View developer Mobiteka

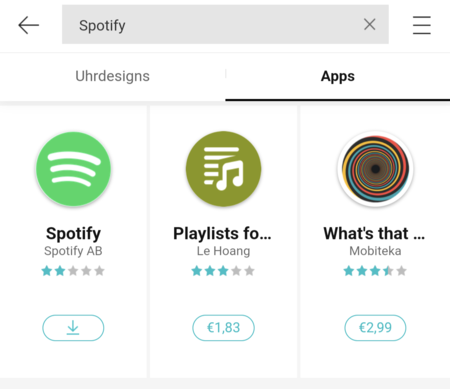[x=375, y=251]
